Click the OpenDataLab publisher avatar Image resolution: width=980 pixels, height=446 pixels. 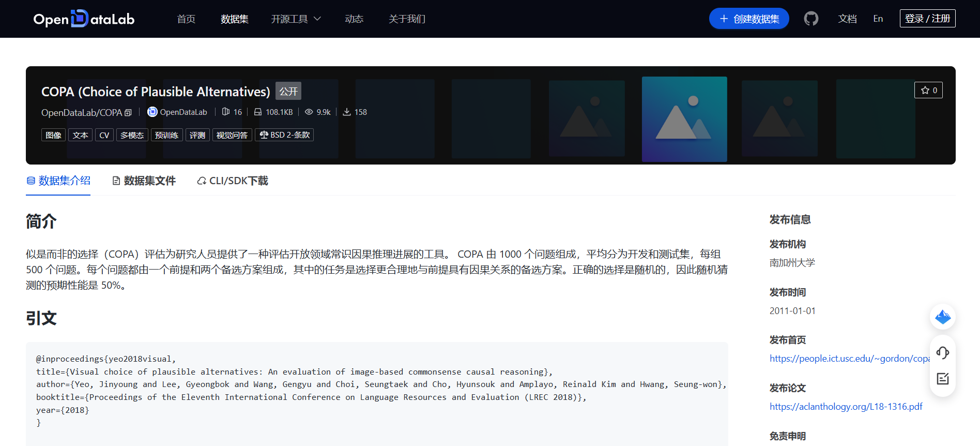tap(152, 112)
